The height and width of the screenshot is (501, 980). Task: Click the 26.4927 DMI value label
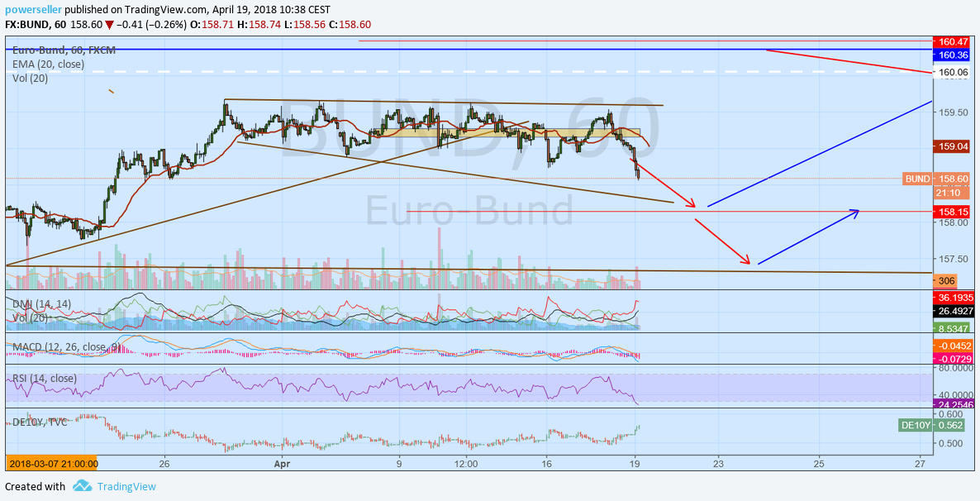coord(954,311)
